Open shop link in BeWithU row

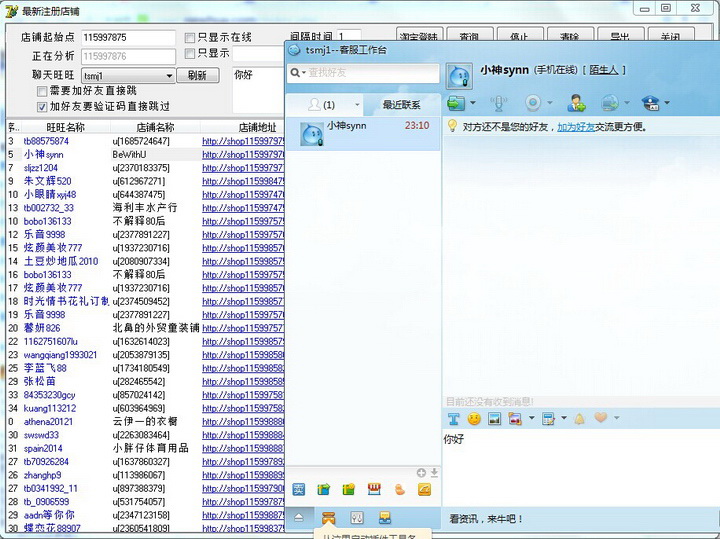243,155
